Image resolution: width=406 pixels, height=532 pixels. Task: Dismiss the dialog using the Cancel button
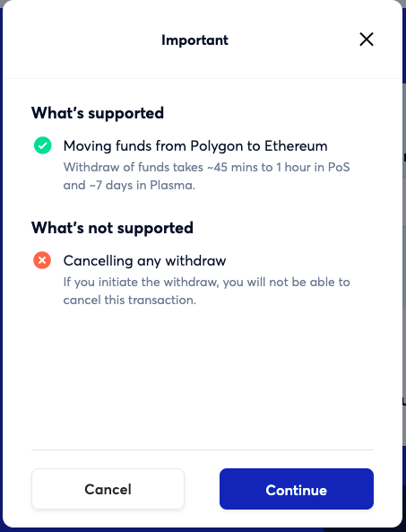click(108, 489)
